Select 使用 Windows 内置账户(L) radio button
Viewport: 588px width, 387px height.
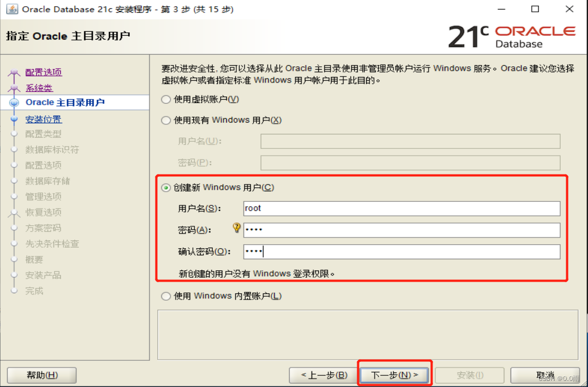coord(166,296)
